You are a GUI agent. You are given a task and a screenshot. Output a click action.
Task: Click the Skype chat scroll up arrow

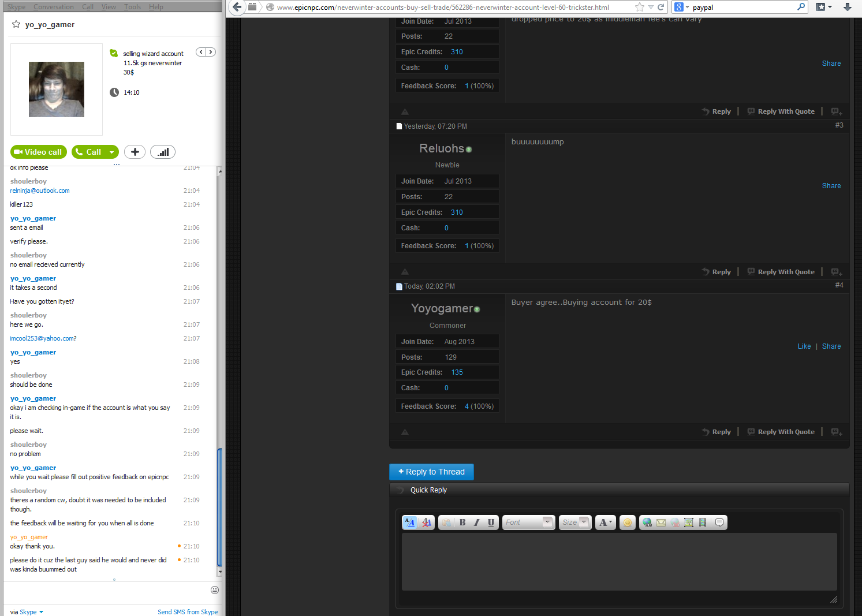click(x=219, y=171)
